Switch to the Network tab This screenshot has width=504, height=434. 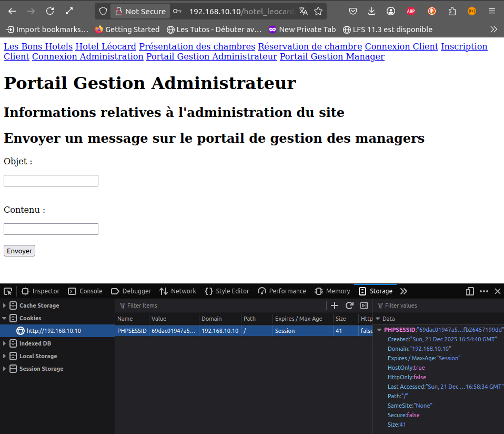[178, 291]
